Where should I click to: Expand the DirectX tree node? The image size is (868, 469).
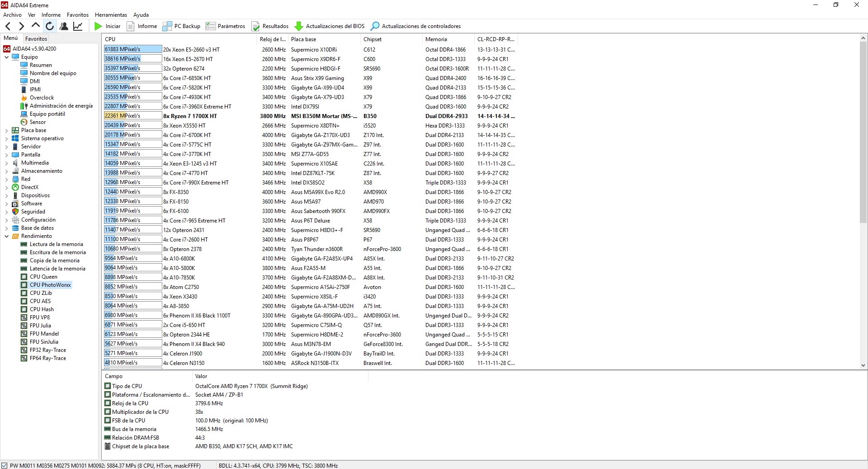[6, 187]
